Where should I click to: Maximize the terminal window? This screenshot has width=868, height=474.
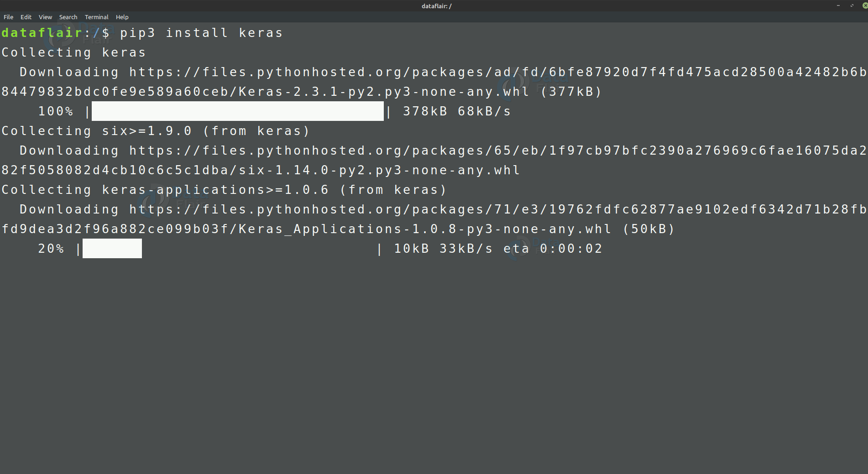[852, 5]
